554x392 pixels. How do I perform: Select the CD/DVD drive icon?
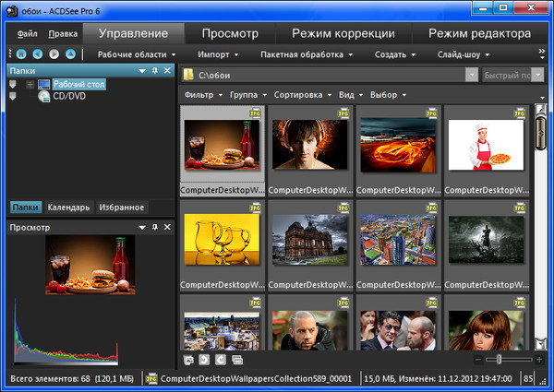point(43,96)
